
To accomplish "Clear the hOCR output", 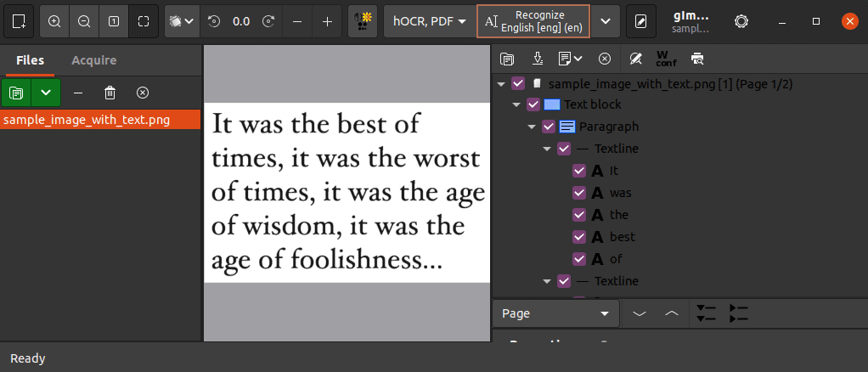I will click(x=605, y=59).
